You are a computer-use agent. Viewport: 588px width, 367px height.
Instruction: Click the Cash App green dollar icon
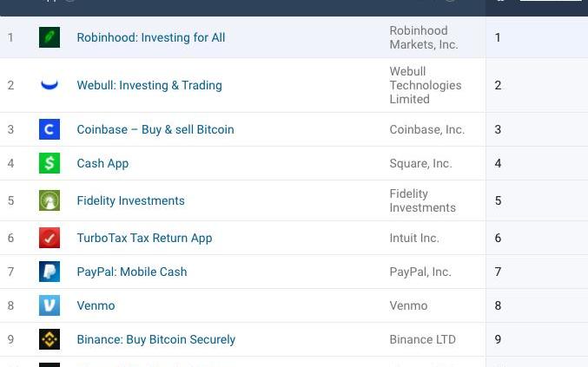50,163
